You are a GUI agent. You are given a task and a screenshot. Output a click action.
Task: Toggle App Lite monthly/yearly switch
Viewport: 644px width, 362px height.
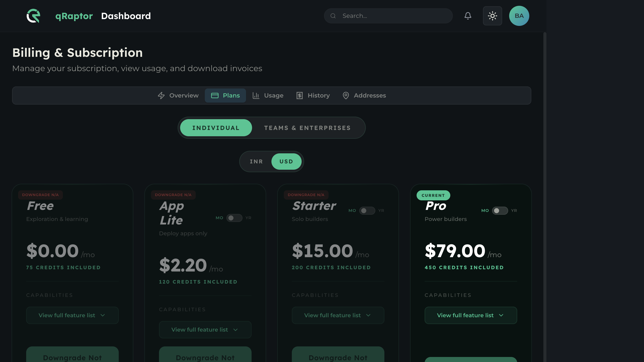click(x=234, y=218)
